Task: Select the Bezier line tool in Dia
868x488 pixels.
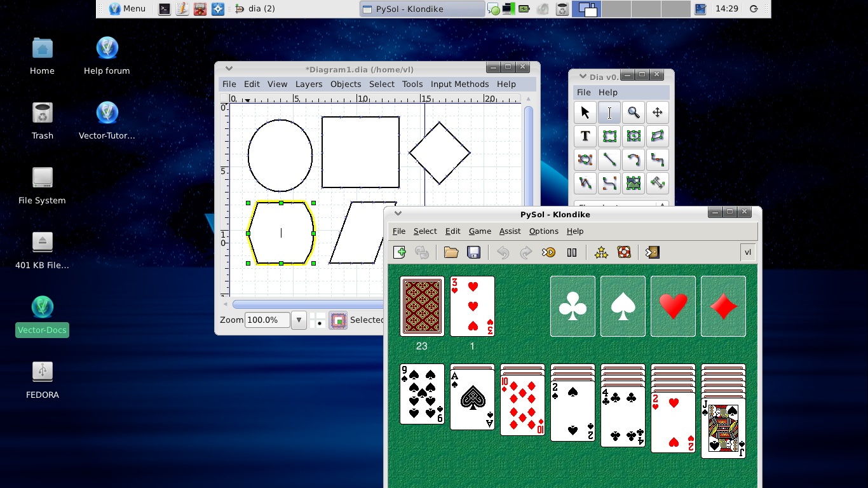Action: tap(609, 183)
